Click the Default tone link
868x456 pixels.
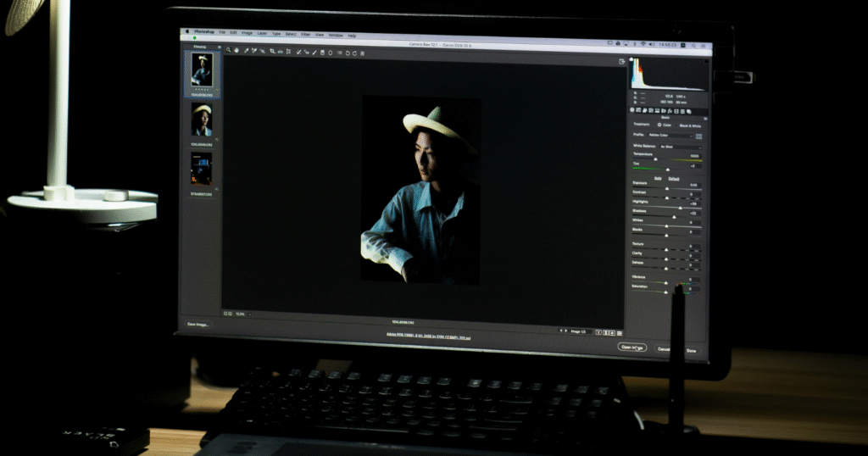tap(674, 179)
